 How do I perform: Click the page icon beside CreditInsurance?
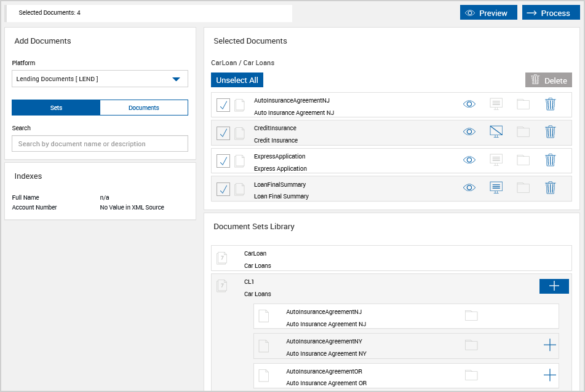[239, 133]
